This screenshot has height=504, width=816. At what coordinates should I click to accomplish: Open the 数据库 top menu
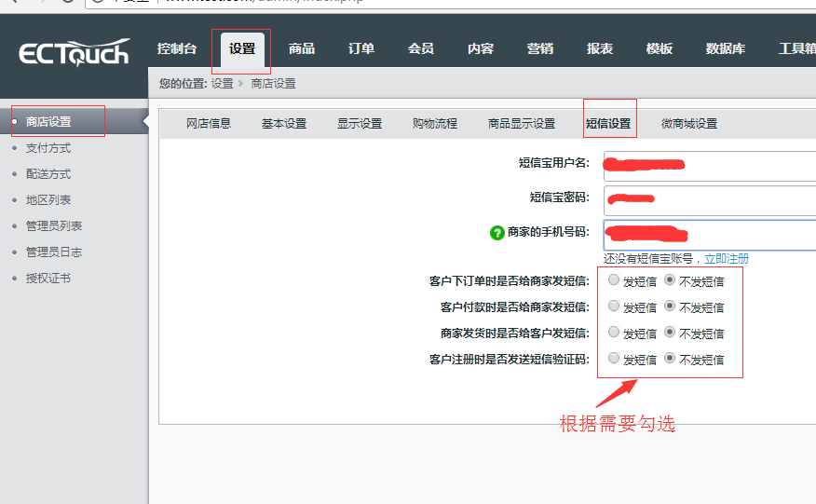tap(725, 48)
